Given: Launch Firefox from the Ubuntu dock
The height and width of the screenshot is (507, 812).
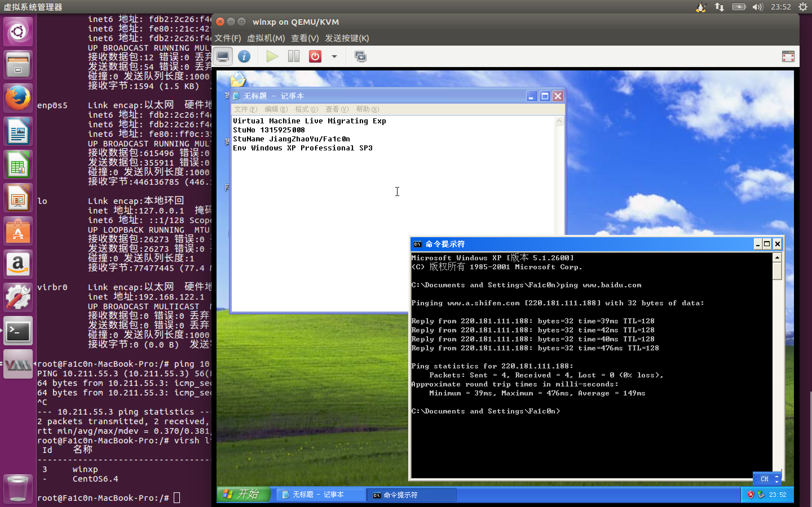Looking at the screenshot, I should tap(18, 98).
